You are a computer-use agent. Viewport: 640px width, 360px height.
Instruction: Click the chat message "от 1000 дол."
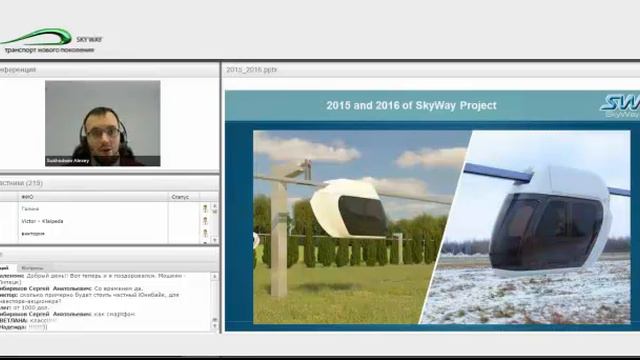(32, 308)
